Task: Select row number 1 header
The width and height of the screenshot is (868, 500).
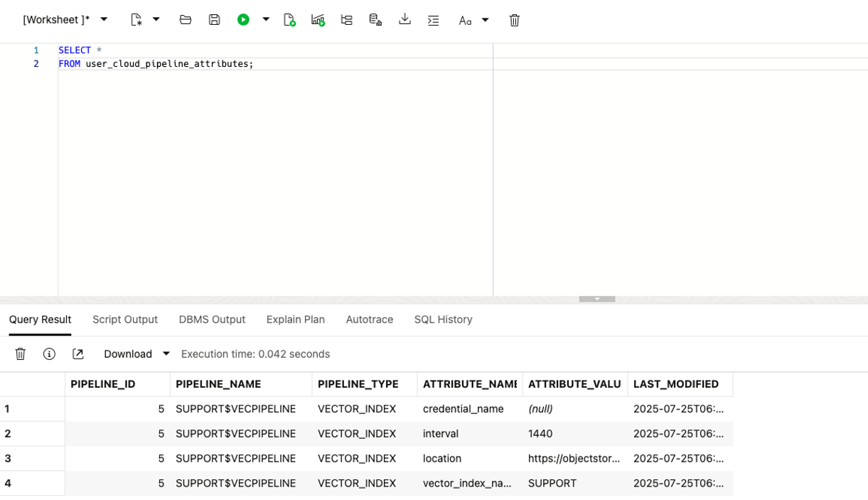Action: (32, 409)
